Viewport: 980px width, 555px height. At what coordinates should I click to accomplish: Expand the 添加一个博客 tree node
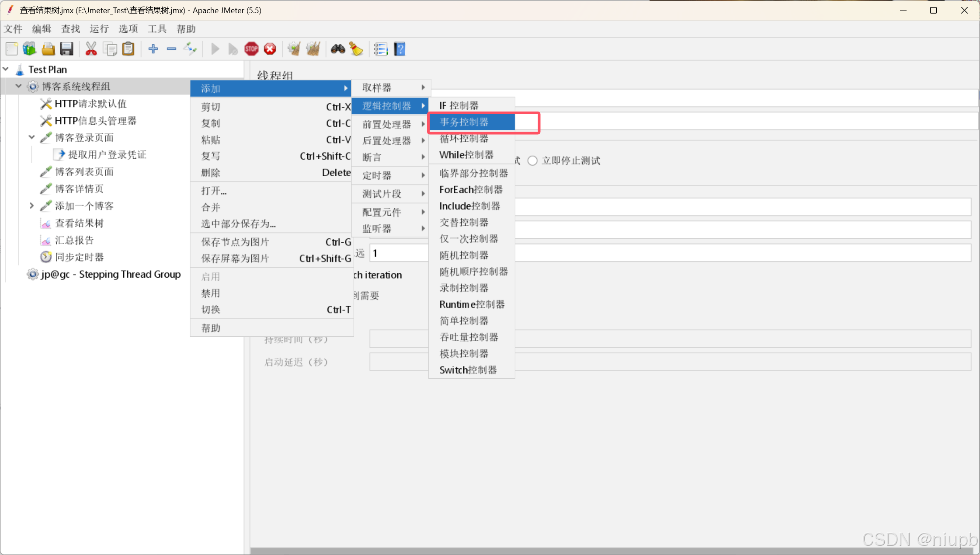click(x=31, y=206)
